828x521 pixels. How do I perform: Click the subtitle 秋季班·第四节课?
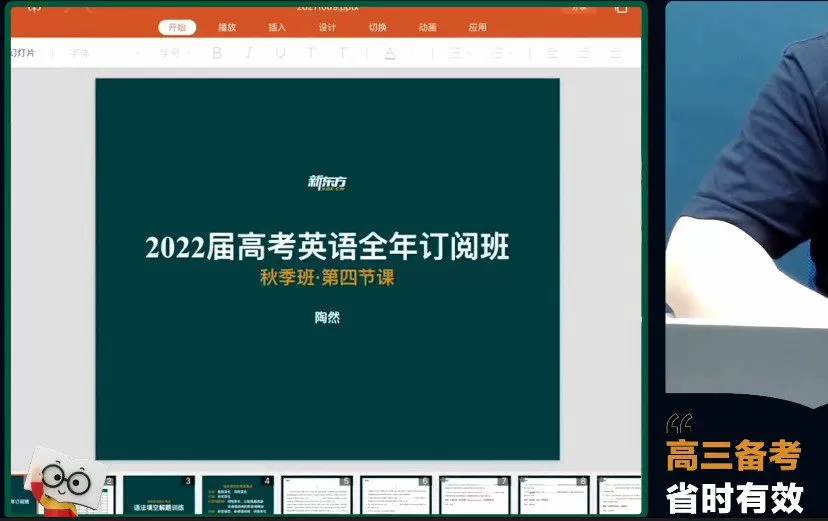coord(327,278)
